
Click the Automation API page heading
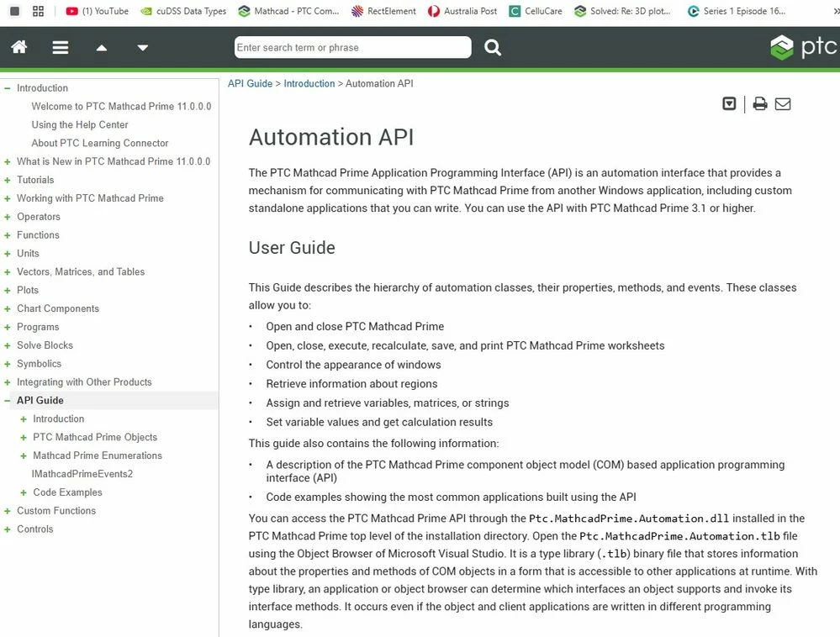pos(331,137)
